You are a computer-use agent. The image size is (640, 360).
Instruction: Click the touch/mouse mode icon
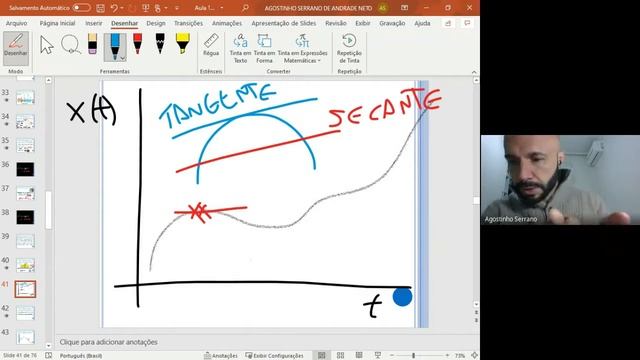click(158, 8)
